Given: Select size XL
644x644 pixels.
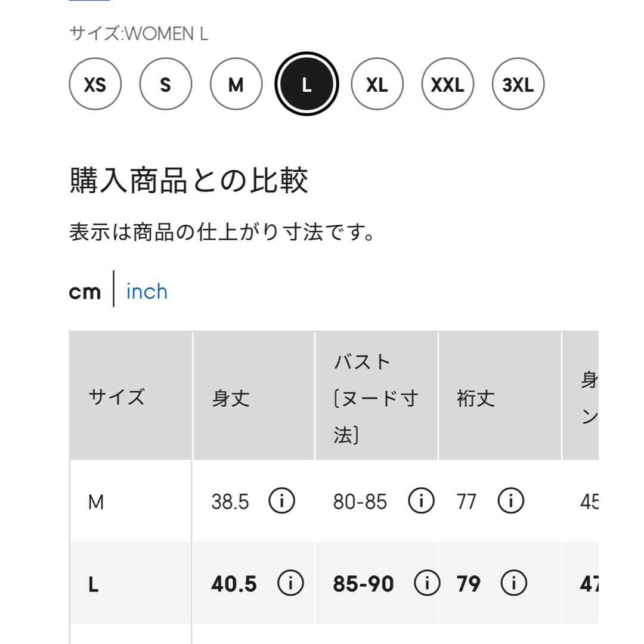Looking at the screenshot, I should [x=377, y=84].
